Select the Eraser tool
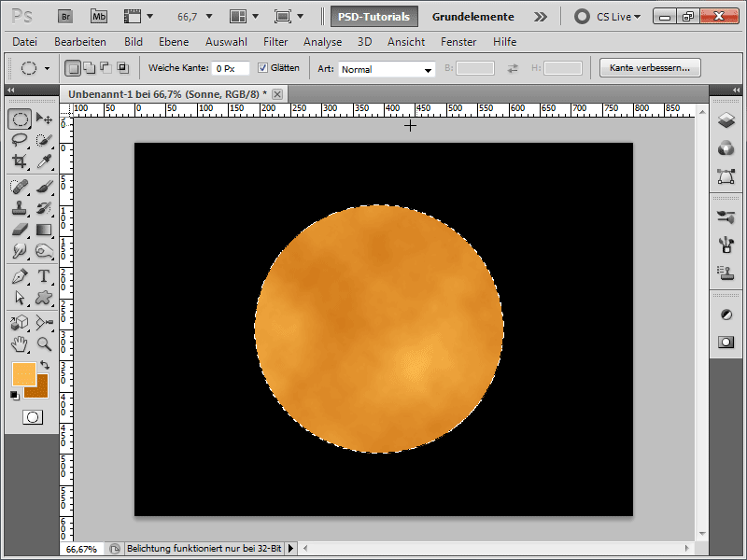Viewport: 747px width, 560px height. [x=20, y=230]
